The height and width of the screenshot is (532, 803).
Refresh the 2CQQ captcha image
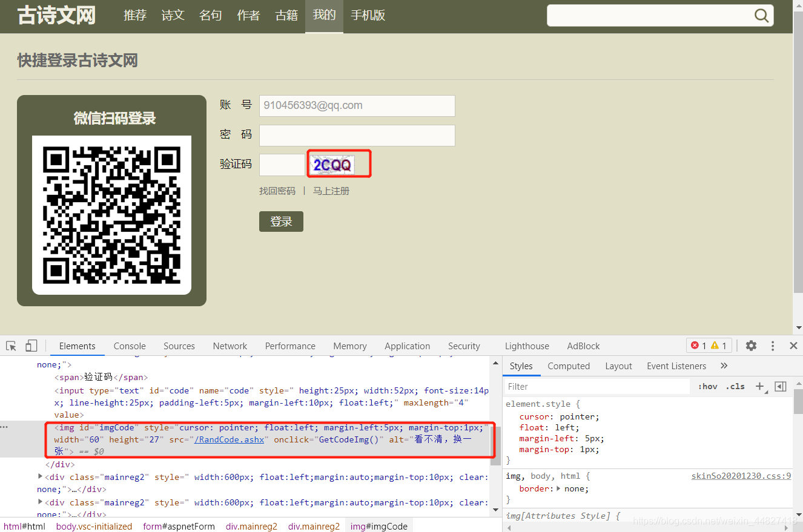click(x=332, y=164)
